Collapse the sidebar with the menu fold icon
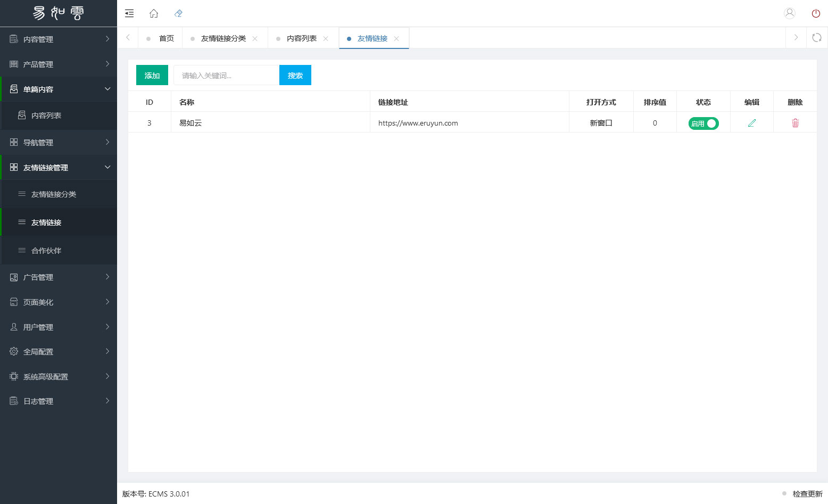This screenshot has height=504, width=828. [x=129, y=13]
